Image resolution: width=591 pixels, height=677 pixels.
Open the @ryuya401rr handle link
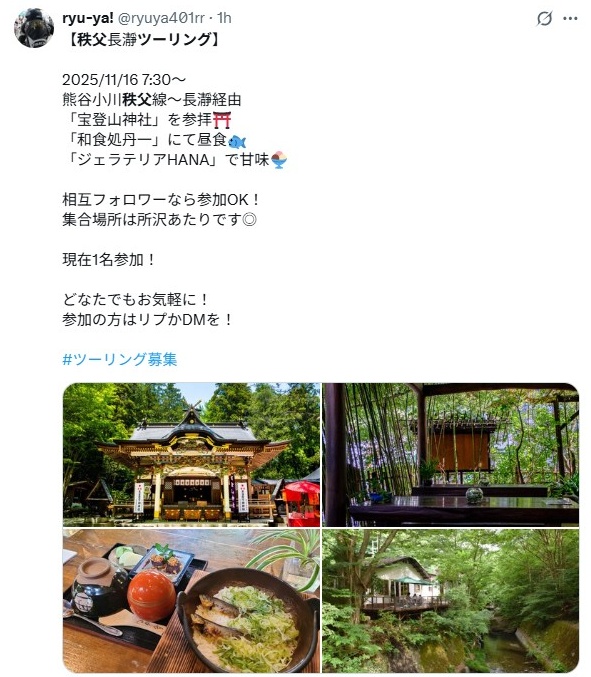click(161, 18)
